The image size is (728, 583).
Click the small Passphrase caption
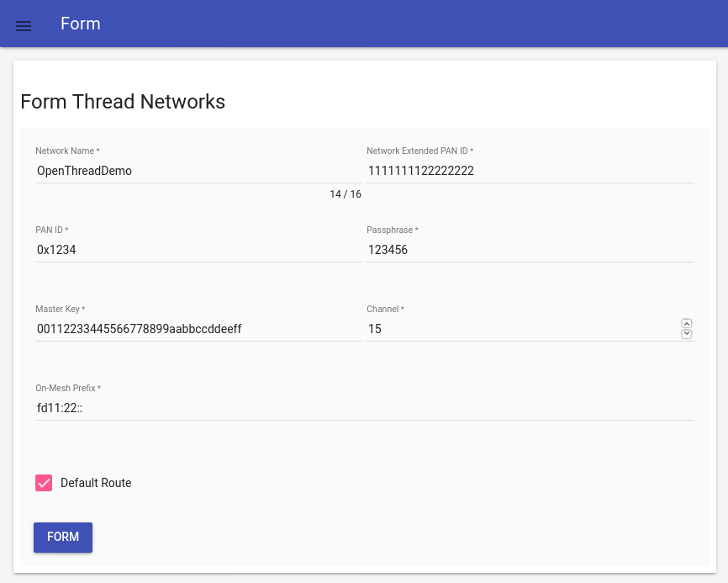[x=392, y=231]
